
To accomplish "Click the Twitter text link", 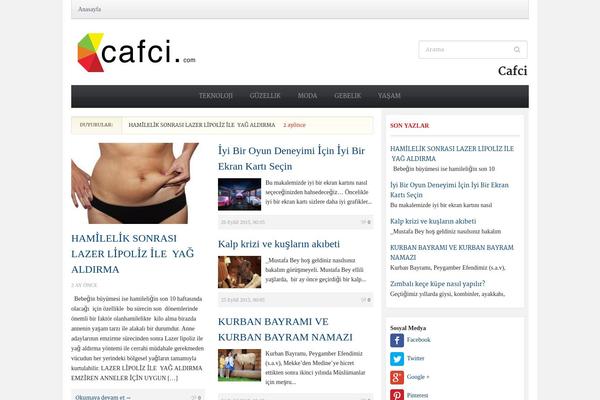I will tap(416, 358).
